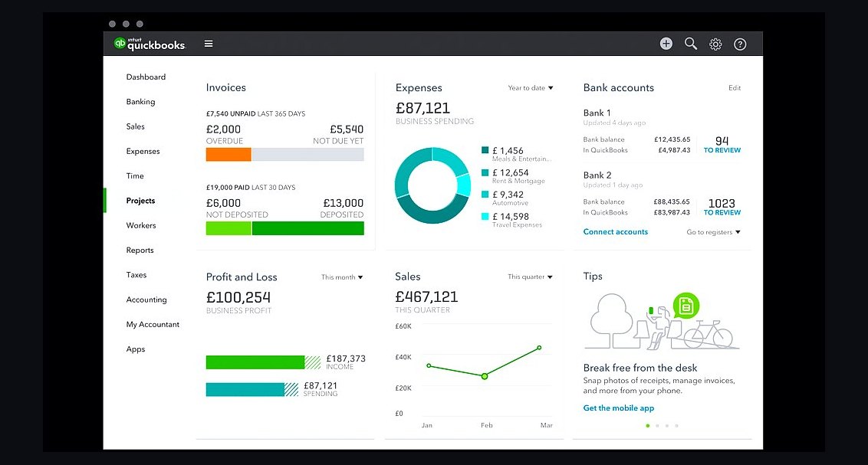Select the fourth Tips carousel dot
Image resolution: width=868 pixels, height=465 pixels.
pyautogui.click(x=676, y=426)
